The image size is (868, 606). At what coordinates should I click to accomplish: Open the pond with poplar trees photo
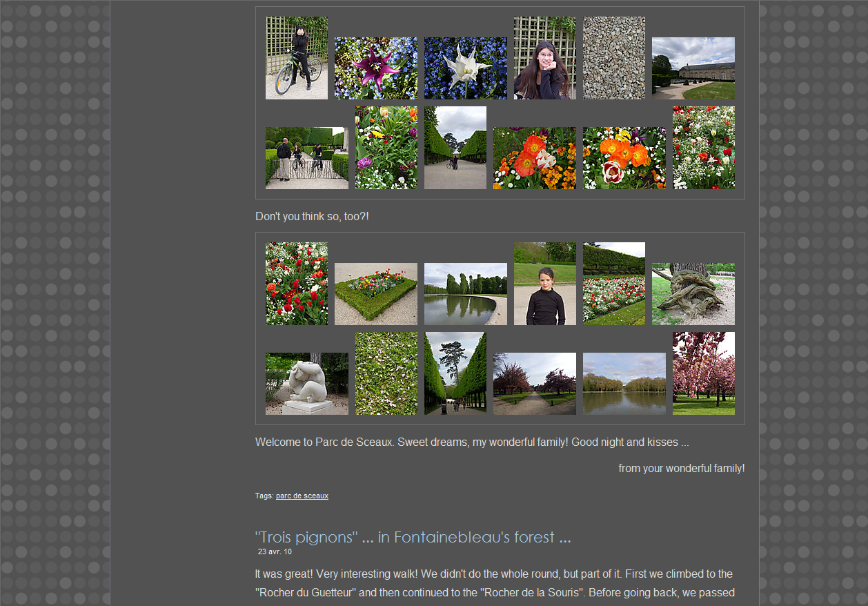tap(466, 294)
